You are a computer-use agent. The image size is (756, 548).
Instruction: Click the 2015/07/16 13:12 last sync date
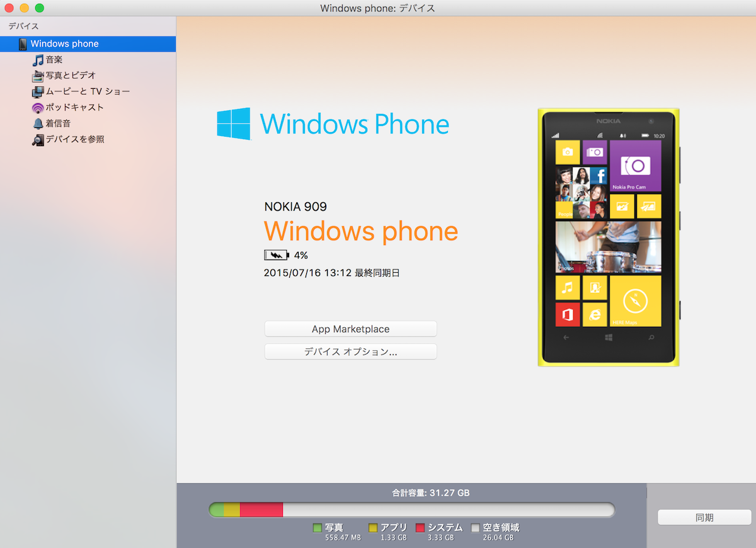coord(332,273)
